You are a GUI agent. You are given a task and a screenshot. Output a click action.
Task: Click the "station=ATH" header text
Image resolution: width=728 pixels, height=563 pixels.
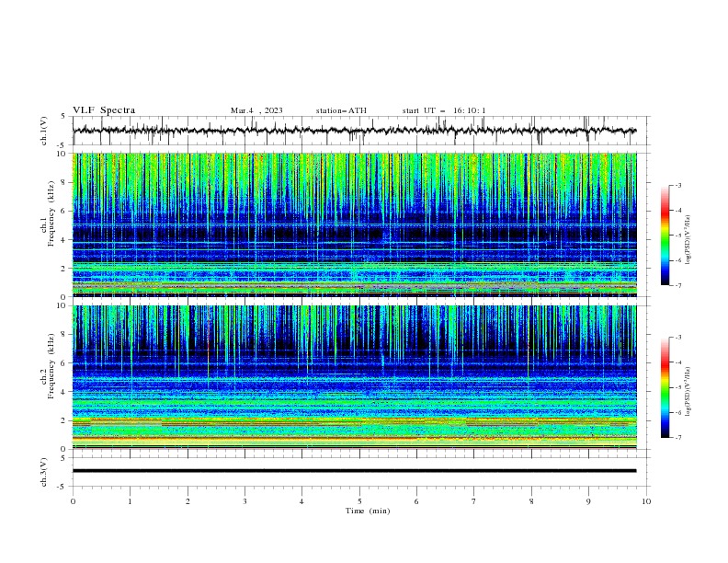(341, 110)
